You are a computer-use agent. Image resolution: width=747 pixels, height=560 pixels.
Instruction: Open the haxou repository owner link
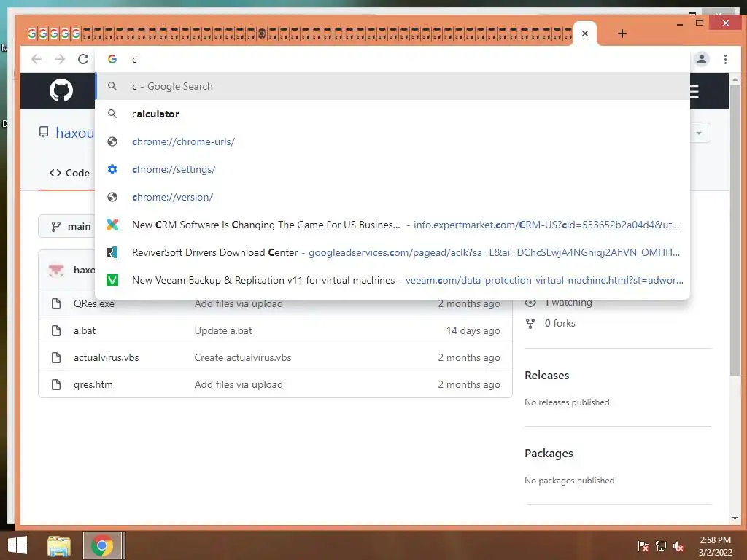pos(75,133)
